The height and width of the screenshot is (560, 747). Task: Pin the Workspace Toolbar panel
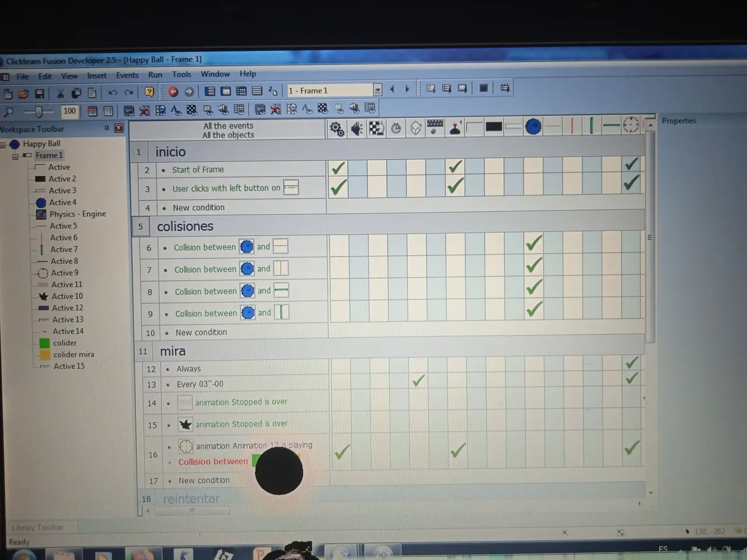point(106,128)
